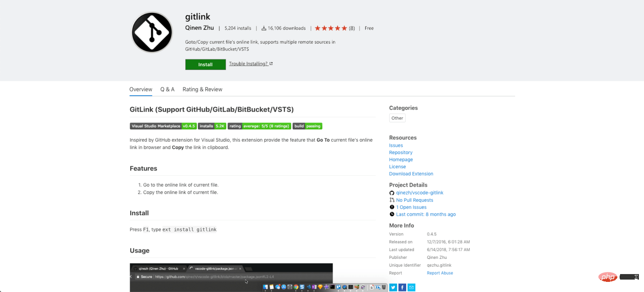Viewport: 644px width, 292px height.
Task: Select the Other category tag
Action: (x=397, y=118)
